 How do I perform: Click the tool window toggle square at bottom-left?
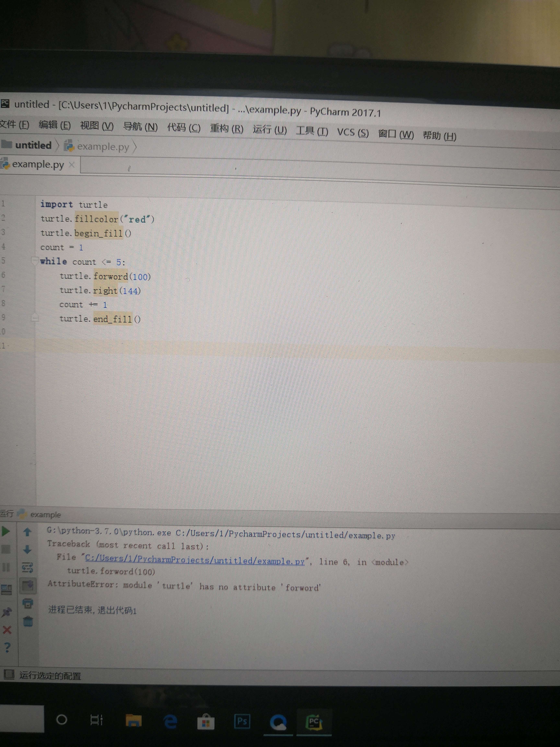point(9,674)
